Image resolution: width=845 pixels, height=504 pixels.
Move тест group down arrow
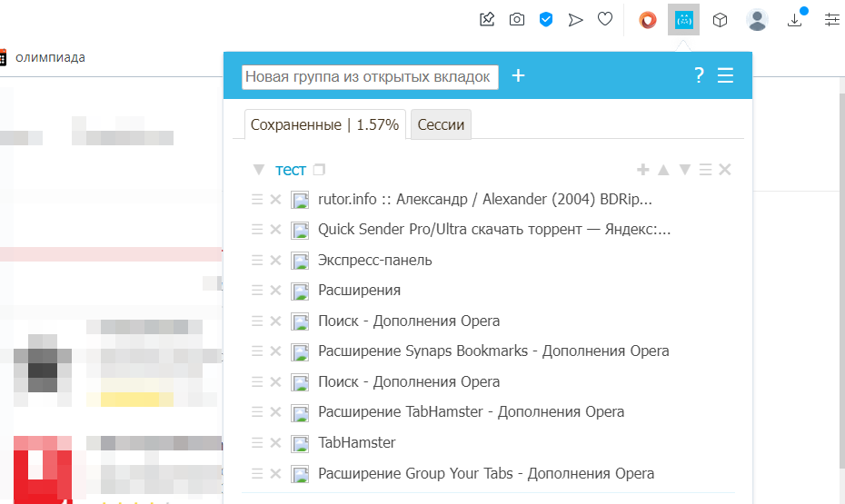[x=685, y=170]
